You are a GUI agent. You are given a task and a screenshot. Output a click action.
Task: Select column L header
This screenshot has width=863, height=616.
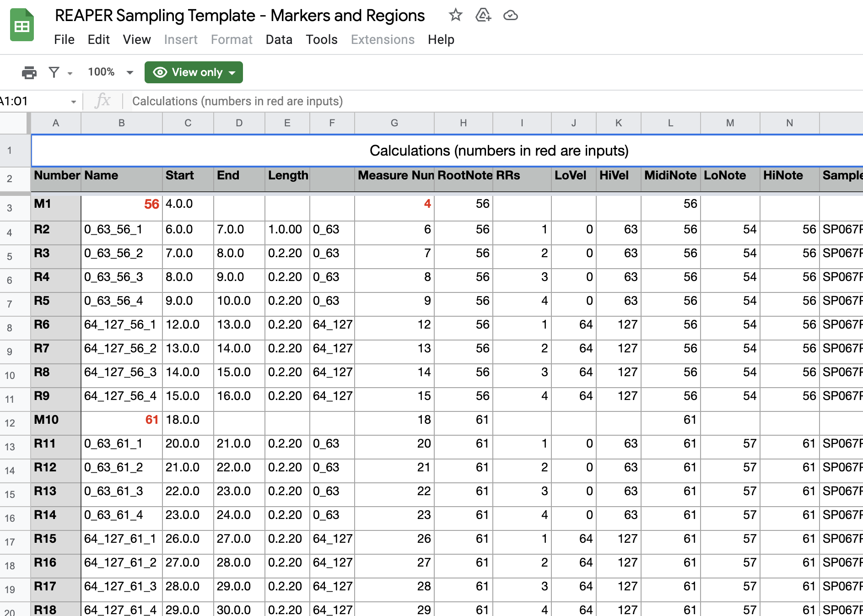tap(671, 123)
